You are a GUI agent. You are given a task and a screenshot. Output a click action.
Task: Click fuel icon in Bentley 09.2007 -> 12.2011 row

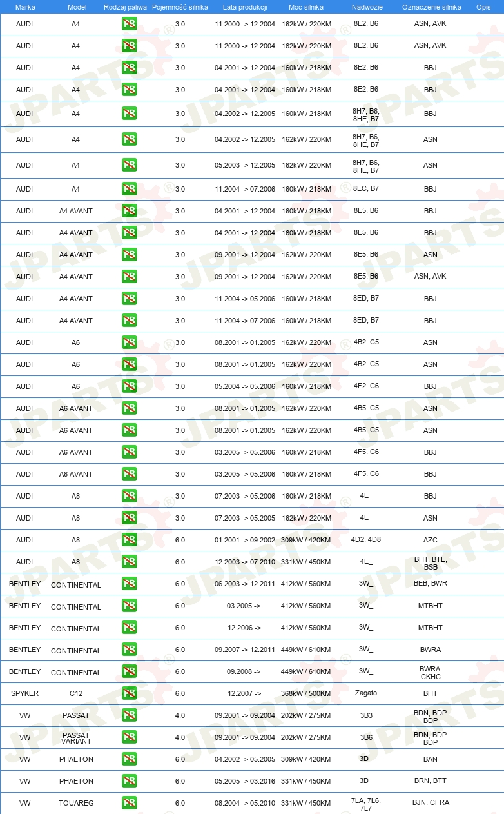point(129,650)
